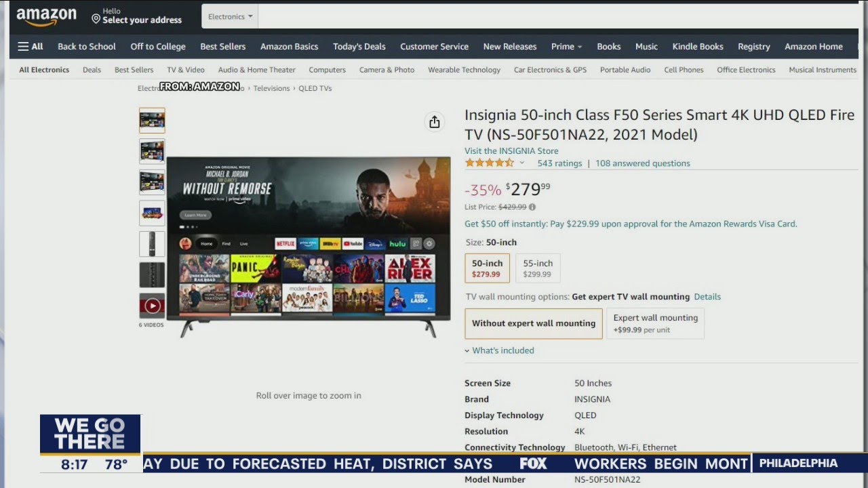Select the 50-inch size option
This screenshot has height=488, width=868.
(x=487, y=268)
